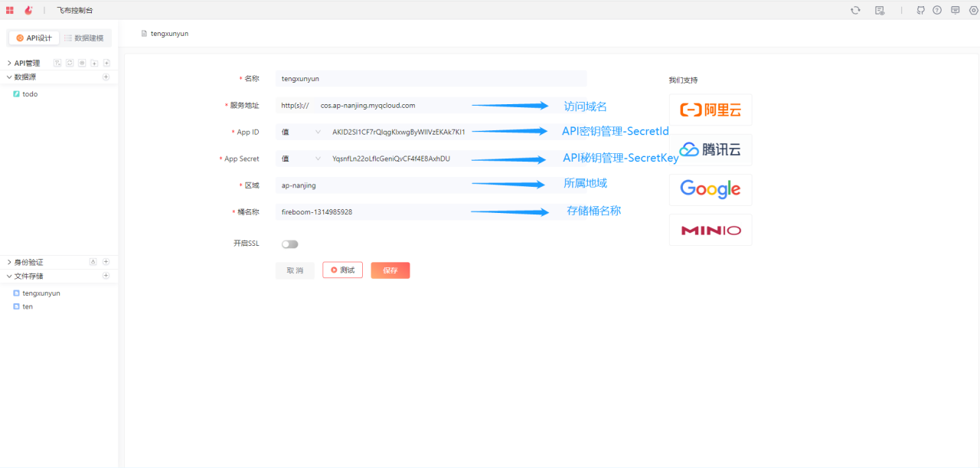Collapse the 文件存储 section

(9, 276)
